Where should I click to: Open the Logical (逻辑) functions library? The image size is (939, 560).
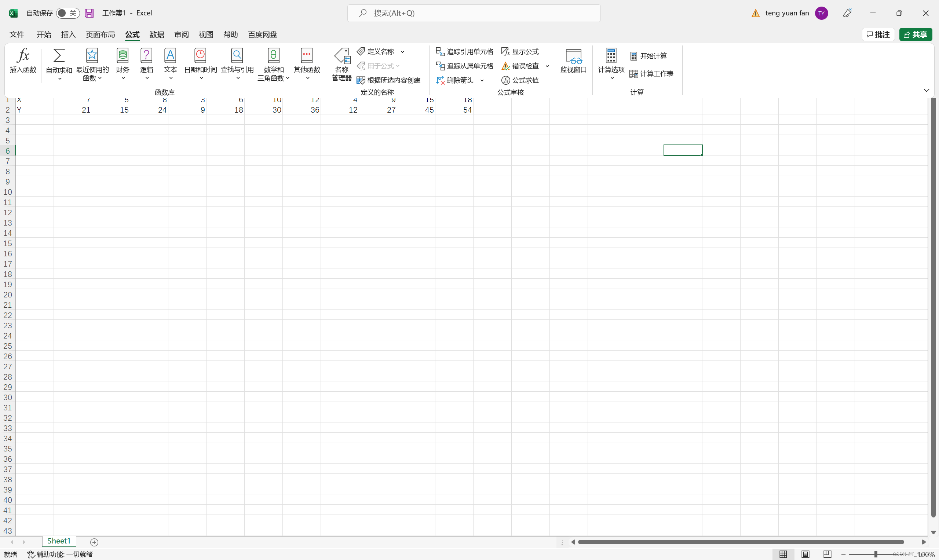click(146, 64)
